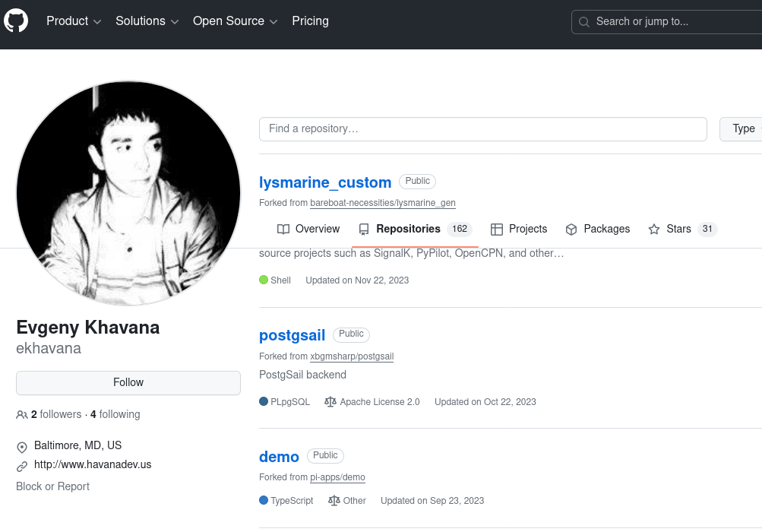Viewport: 762px width, 532px height.
Task: Click the green Shell language dot
Action: [x=264, y=280]
